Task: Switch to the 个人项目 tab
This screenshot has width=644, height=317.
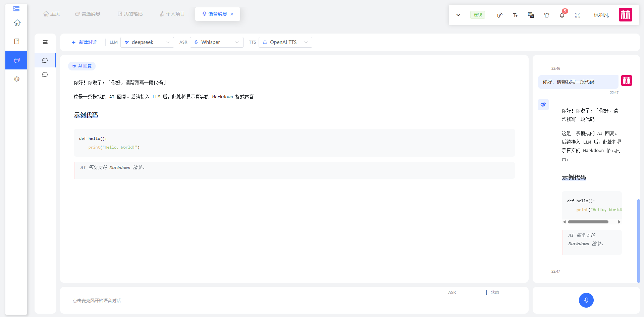Action: point(172,14)
